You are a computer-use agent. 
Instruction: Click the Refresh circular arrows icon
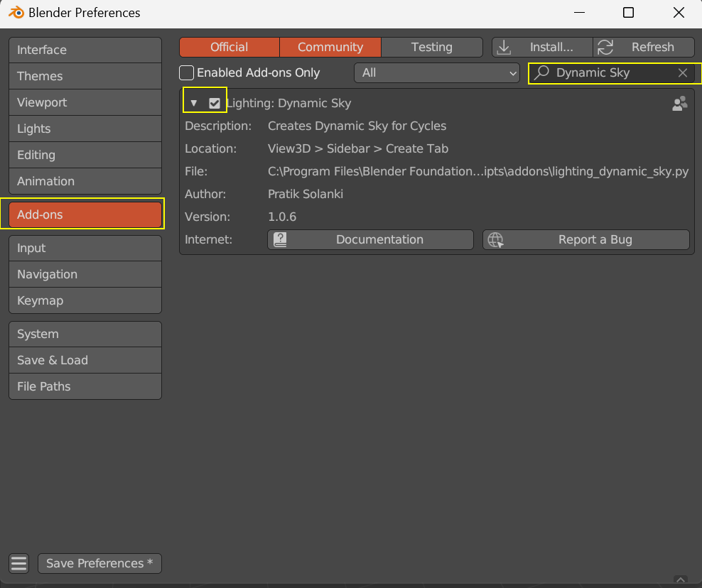(x=605, y=47)
